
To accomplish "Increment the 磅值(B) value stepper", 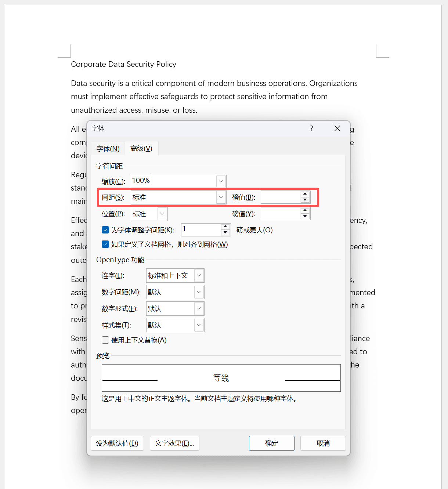I will pos(305,194).
